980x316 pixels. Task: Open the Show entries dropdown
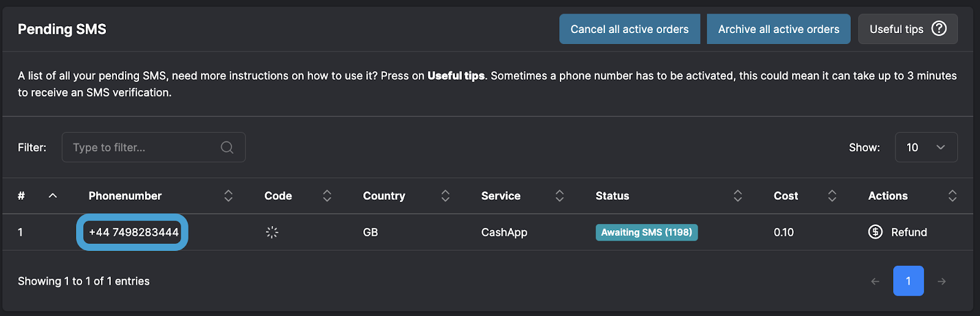925,148
